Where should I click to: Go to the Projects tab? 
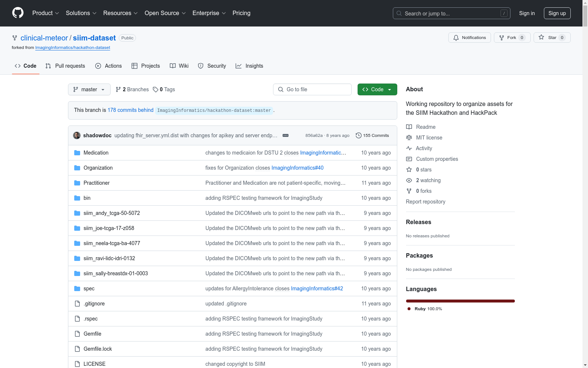pyautogui.click(x=146, y=66)
